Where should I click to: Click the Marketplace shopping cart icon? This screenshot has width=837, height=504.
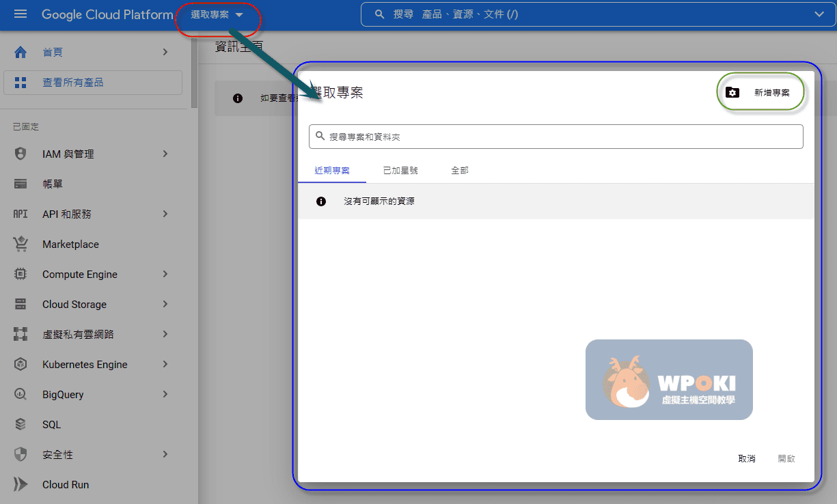(x=20, y=244)
